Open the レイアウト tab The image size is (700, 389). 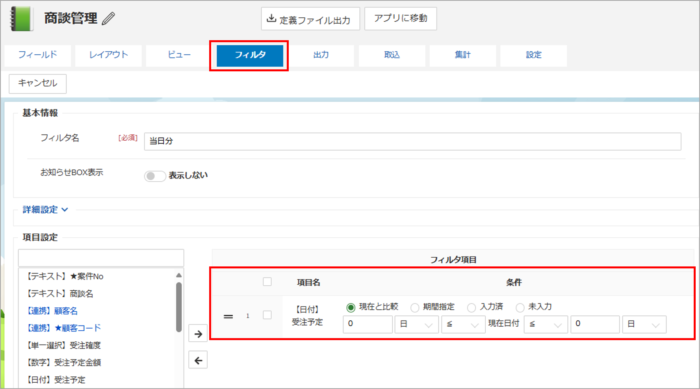point(108,55)
